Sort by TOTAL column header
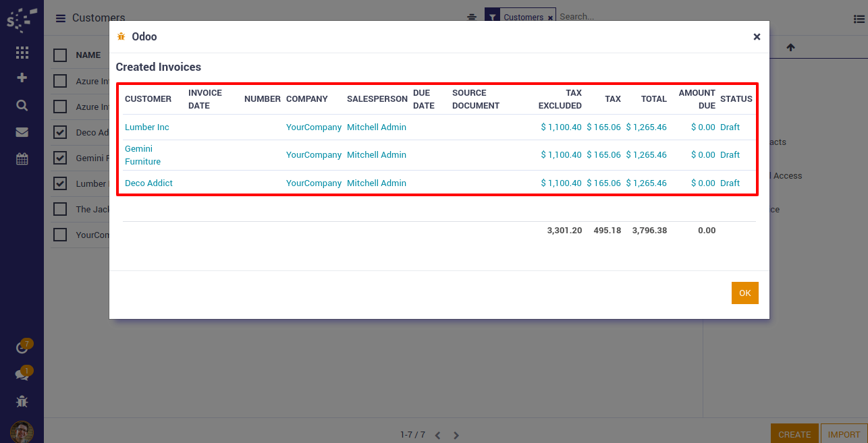This screenshot has height=443, width=868. tap(654, 99)
